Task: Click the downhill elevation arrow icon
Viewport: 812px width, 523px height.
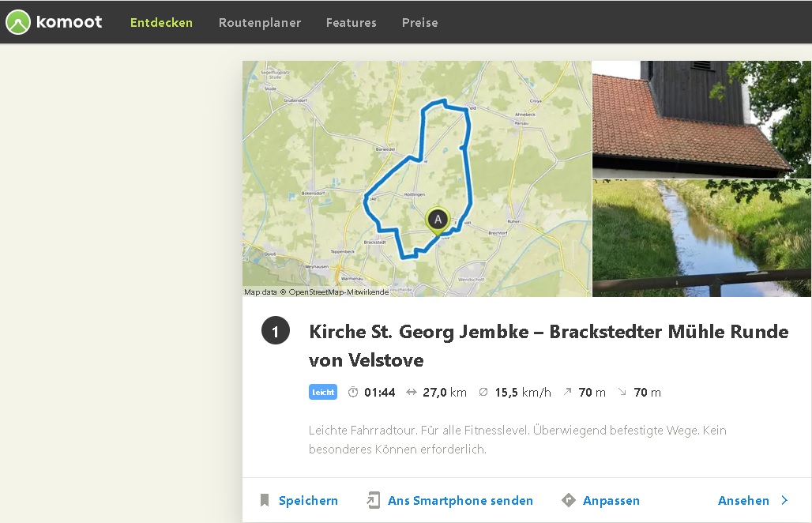Action: (x=622, y=392)
